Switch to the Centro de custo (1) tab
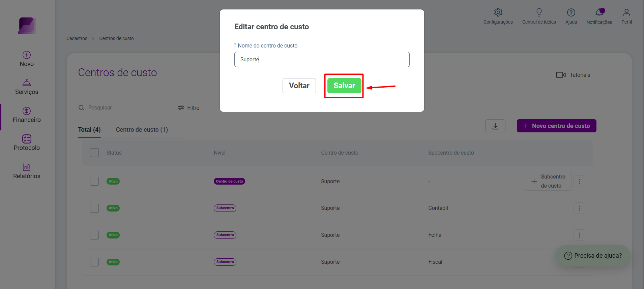This screenshot has height=289, width=644. [142, 130]
